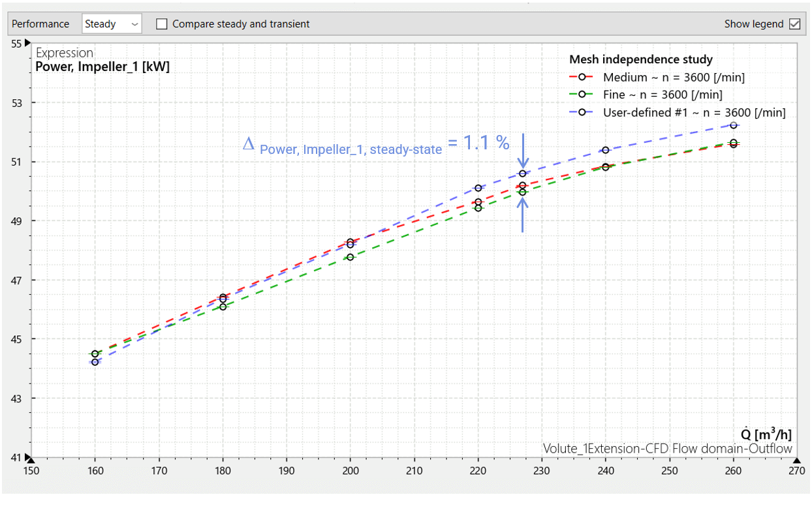Click the Medium legend entry label

674,78
